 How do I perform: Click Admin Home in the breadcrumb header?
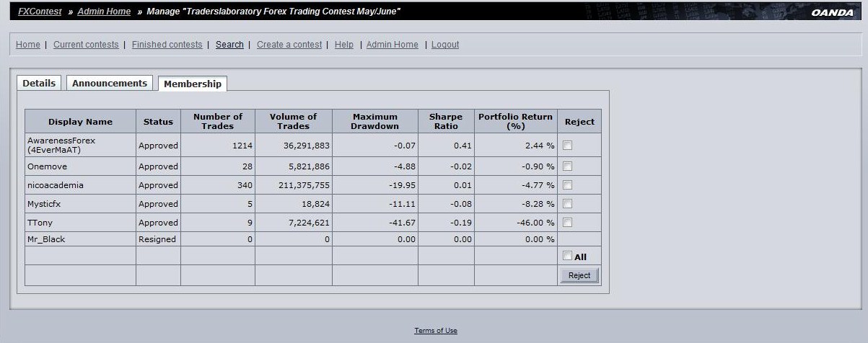[104, 12]
